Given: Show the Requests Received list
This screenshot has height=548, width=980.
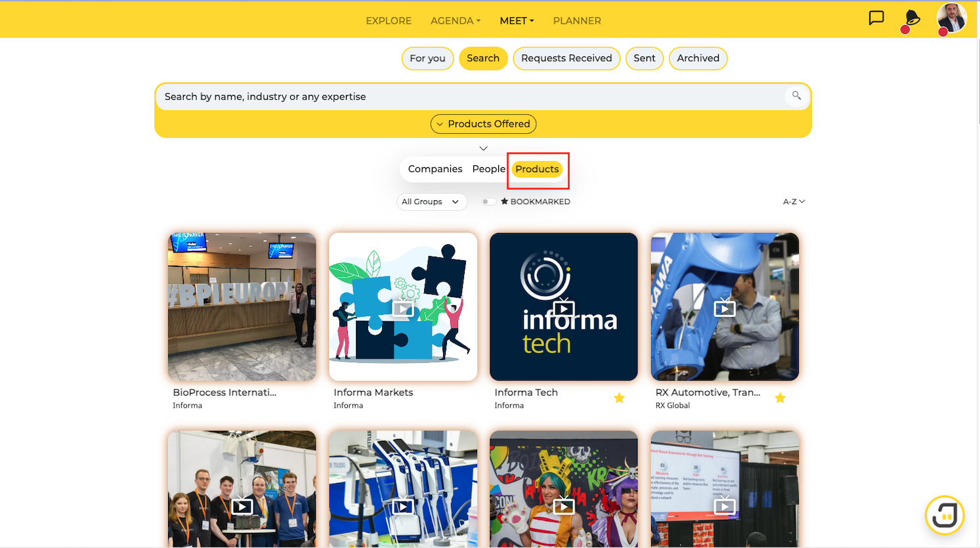Looking at the screenshot, I should click(566, 58).
